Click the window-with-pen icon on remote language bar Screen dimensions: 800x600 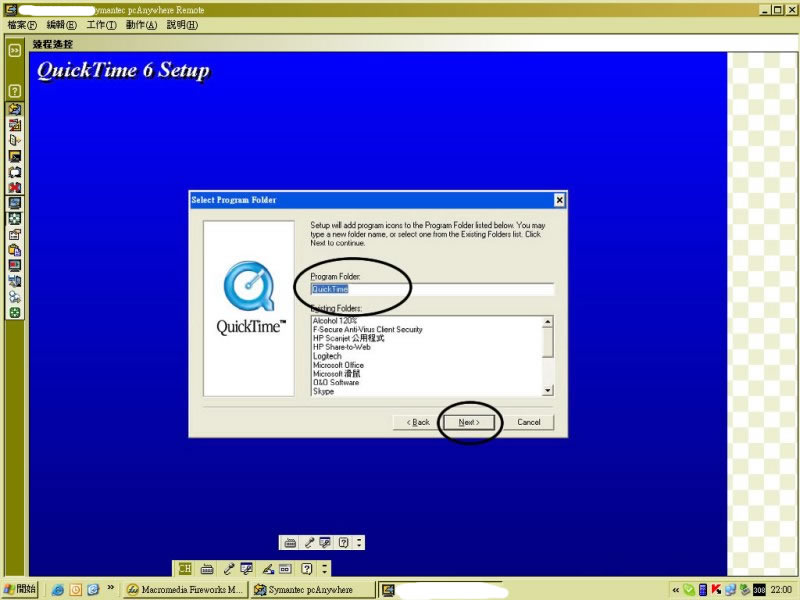coord(325,543)
